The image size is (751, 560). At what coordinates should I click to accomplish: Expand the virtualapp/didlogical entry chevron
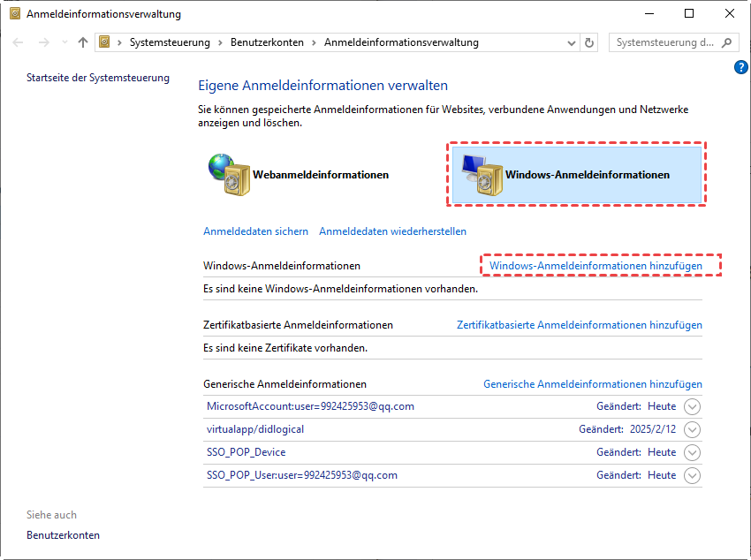click(x=693, y=429)
